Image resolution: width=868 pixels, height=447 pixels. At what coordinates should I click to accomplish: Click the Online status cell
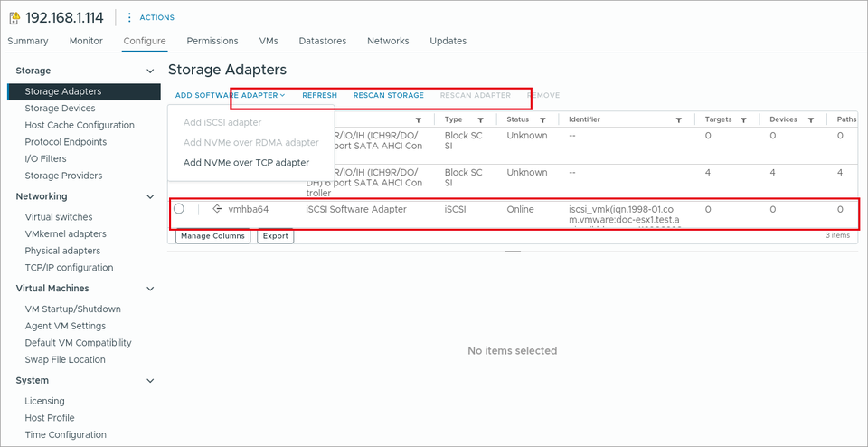tap(520, 209)
